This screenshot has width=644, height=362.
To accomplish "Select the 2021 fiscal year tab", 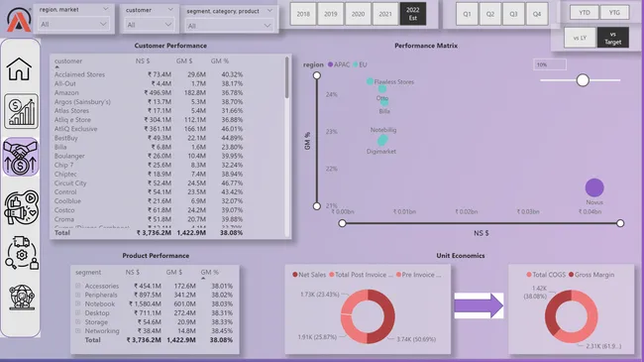I will click(x=385, y=14).
